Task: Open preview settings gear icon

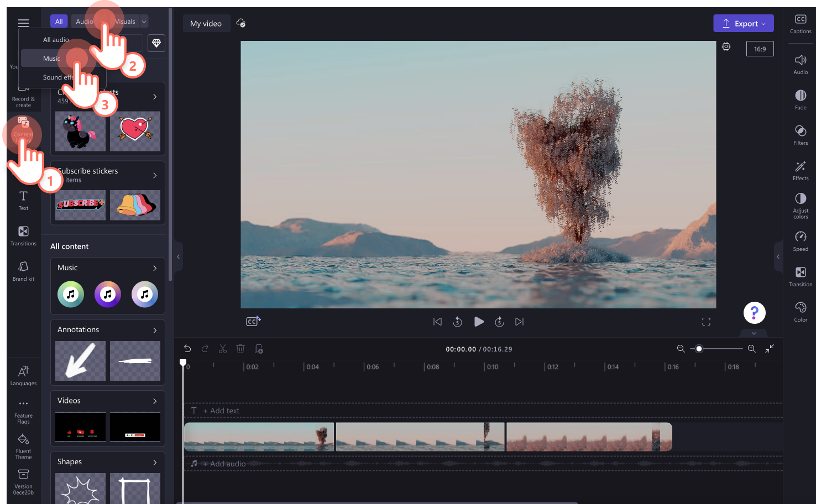Action: (x=726, y=47)
